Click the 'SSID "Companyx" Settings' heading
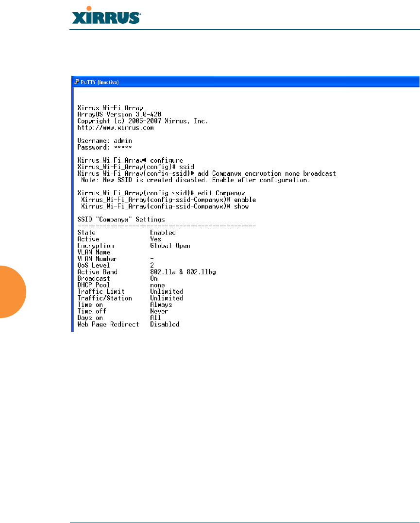Screen dimensions: 420x523 coord(121,219)
